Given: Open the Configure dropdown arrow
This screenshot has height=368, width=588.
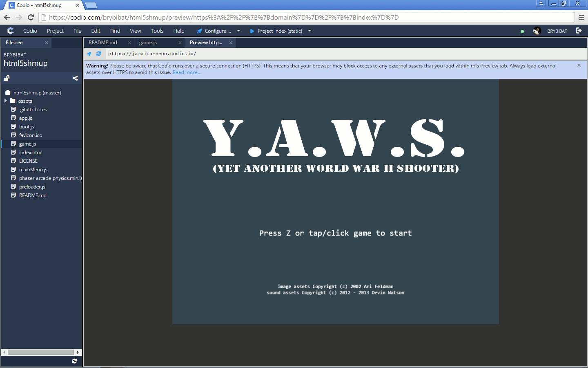Looking at the screenshot, I should pyautogui.click(x=238, y=31).
